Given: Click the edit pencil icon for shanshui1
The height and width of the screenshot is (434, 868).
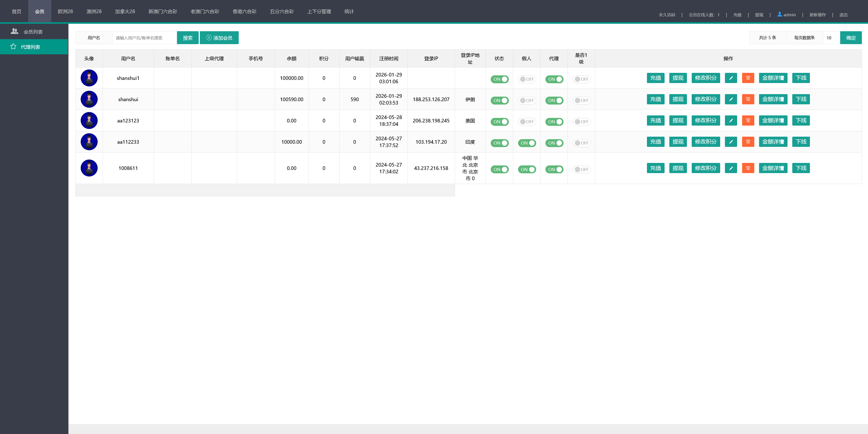Looking at the screenshot, I should (731, 78).
